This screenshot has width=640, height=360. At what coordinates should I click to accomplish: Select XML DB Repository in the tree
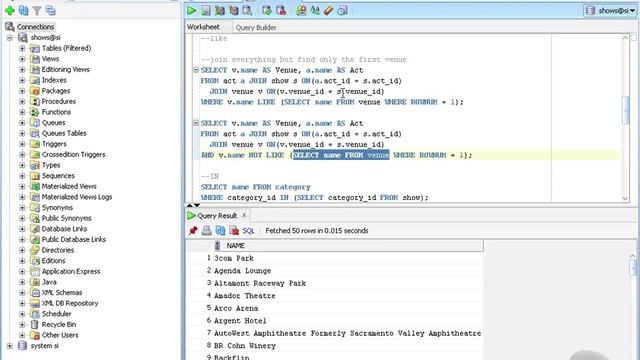(70, 303)
